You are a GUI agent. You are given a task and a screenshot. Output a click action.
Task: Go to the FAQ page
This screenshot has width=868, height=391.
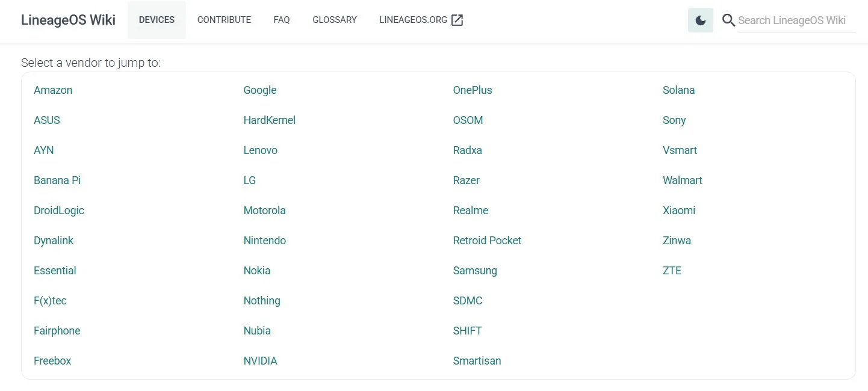point(282,20)
